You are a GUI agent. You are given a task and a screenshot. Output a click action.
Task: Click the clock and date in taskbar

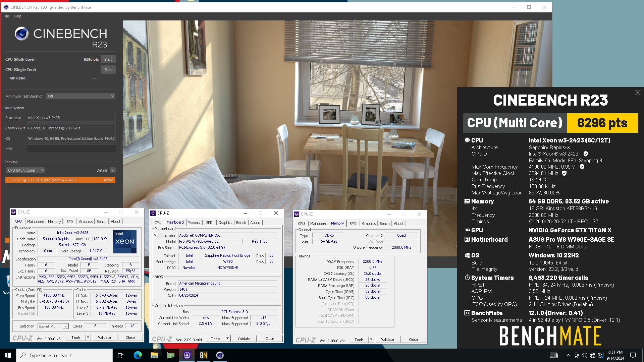pyautogui.click(x=615, y=355)
